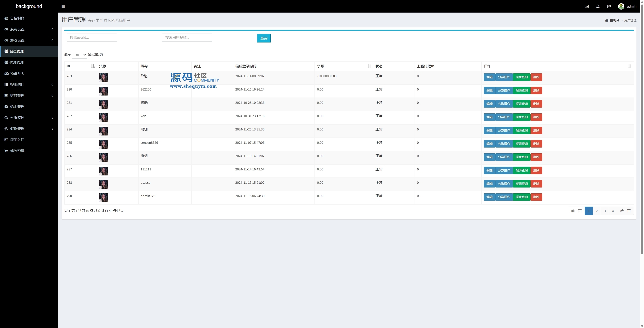The height and width of the screenshot is (328, 644).
Task: Click the hamburger sidebar toggle icon
Action: tap(63, 6)
